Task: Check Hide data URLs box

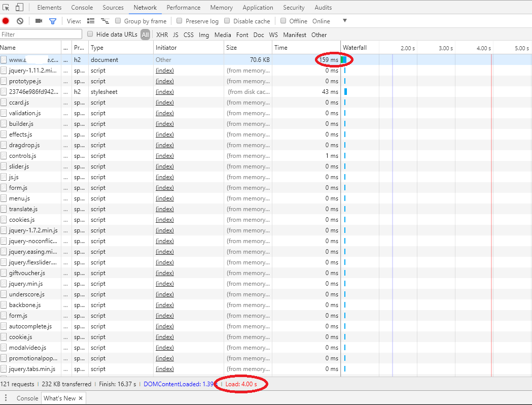Action: click(90, 34)
